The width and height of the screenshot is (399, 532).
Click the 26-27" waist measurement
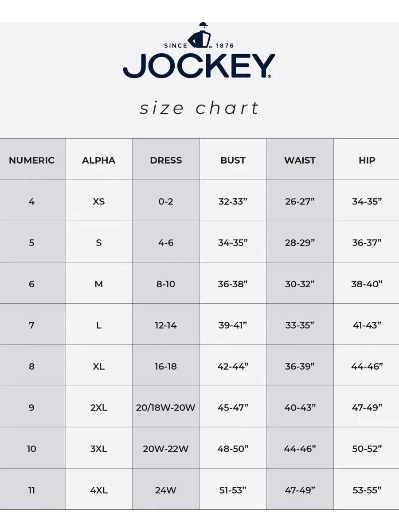[300, 201]
